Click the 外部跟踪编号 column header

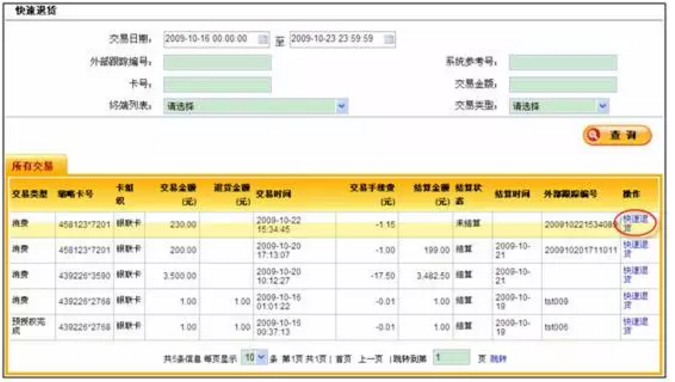coord(570,194)
